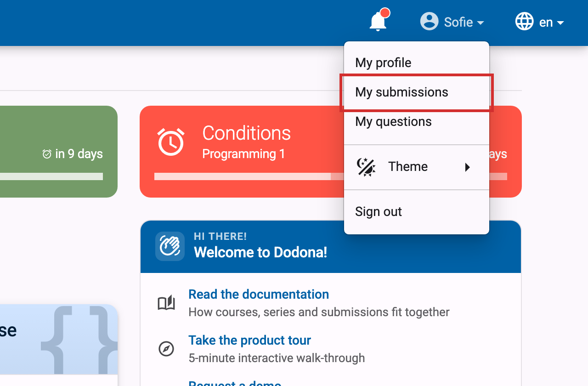This screenshot has height=386, width=588.
Task: Click the compass product tour icon
Action: click(166, 349)
